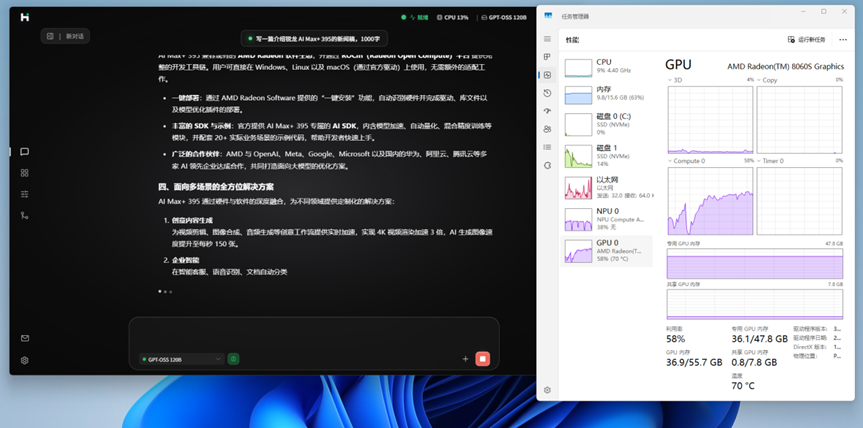Open Users icon in Task Manager
The image size is (863, 428).
click(547, 129)
